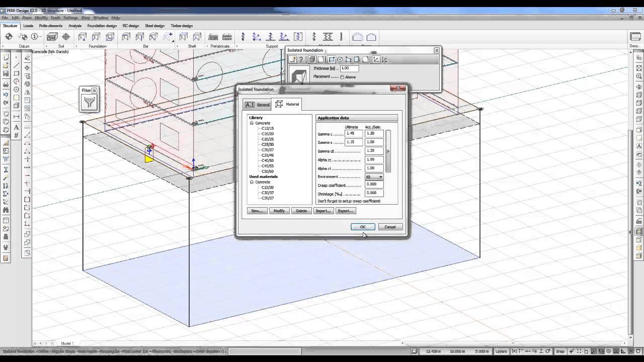Collapse the Used materials Concrete node
Image resolution: width=644 pixels, height=362 pixels.
[252, 182]
